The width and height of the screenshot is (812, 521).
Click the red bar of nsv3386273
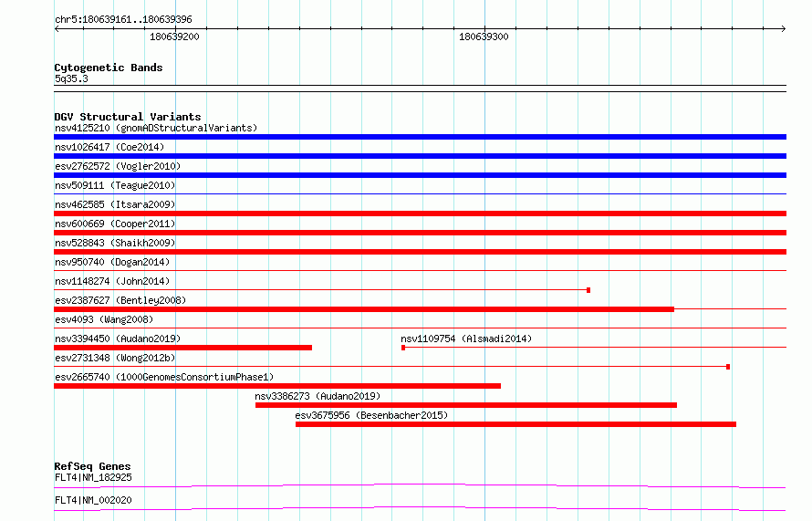coord(466,405)
